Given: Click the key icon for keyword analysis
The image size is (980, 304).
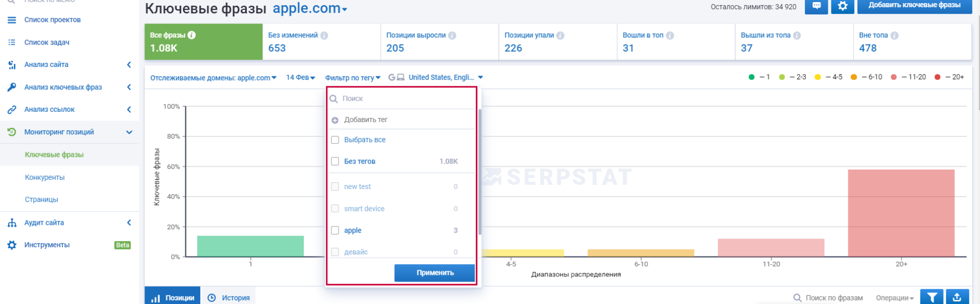Looking at the screenshot, I should 12,87.
